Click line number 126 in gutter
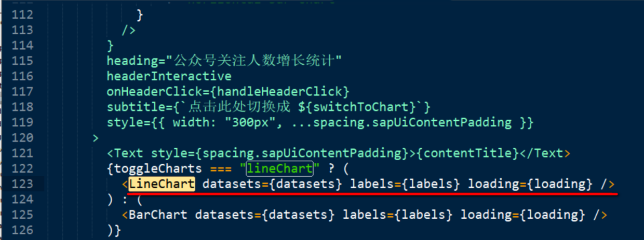The width and height of the screenshot is (644, 240). pos(22,230)
